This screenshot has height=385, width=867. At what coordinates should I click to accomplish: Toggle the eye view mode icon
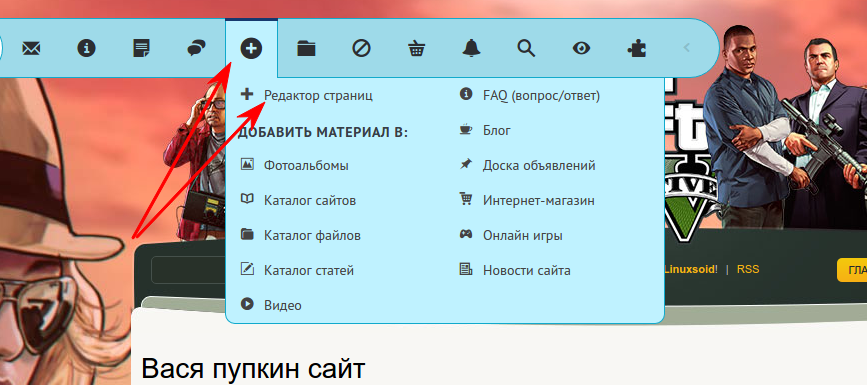(x=581, y=49)
